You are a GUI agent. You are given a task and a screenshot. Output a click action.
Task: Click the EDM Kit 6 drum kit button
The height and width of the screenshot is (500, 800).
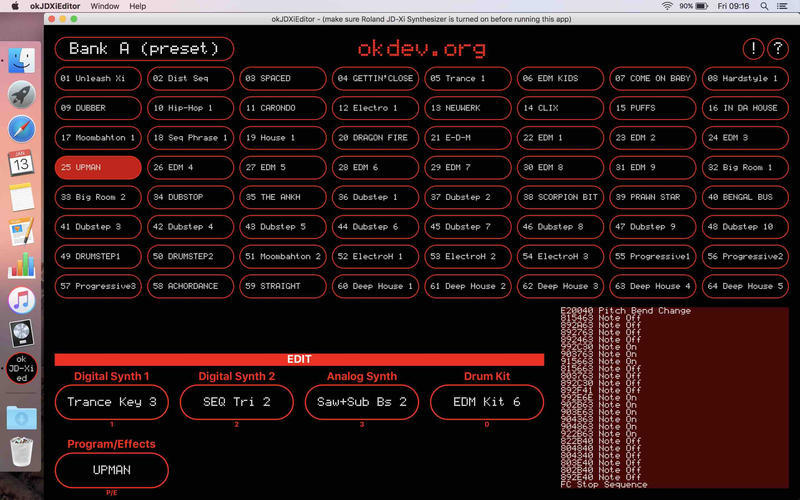coord(487,402)
